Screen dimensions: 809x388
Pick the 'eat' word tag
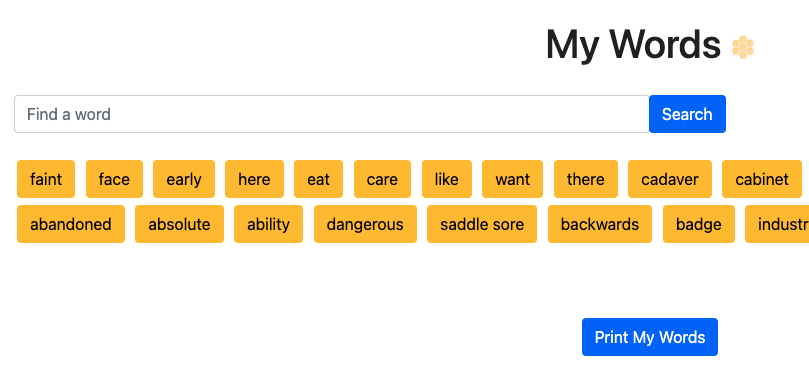tap(318, 179)
